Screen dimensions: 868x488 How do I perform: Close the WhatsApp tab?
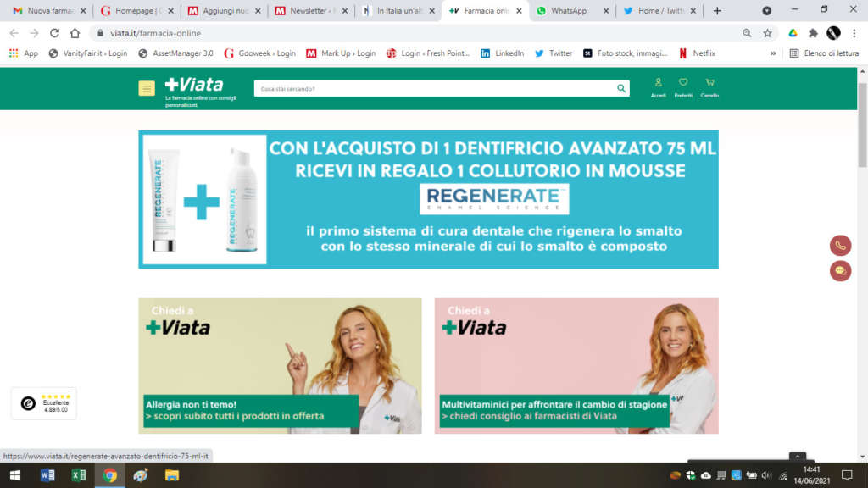(605, 10)
